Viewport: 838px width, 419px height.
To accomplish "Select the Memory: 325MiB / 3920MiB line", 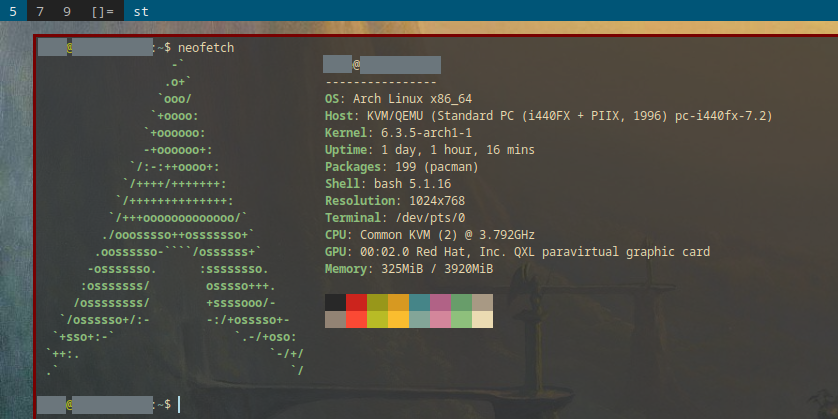I will coord(409,269).
